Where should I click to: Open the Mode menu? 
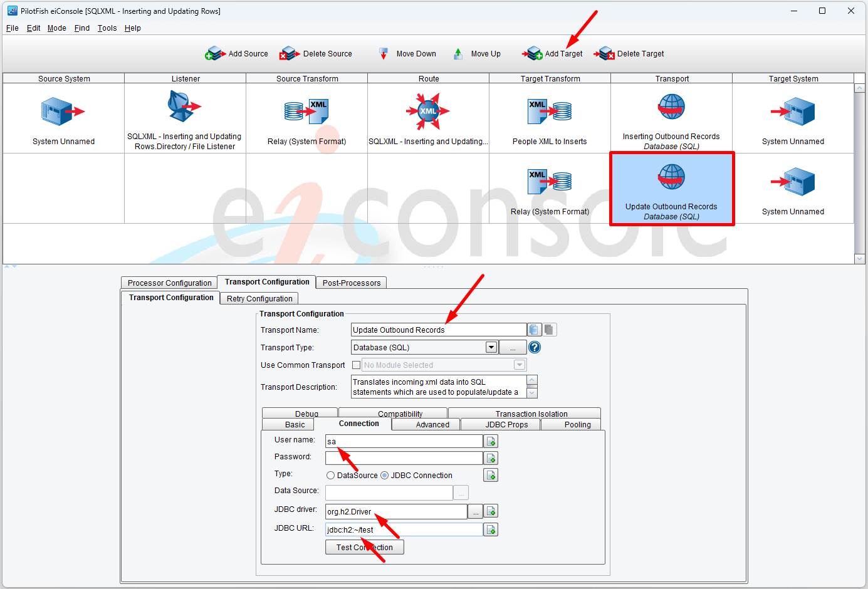pos(56,28)
